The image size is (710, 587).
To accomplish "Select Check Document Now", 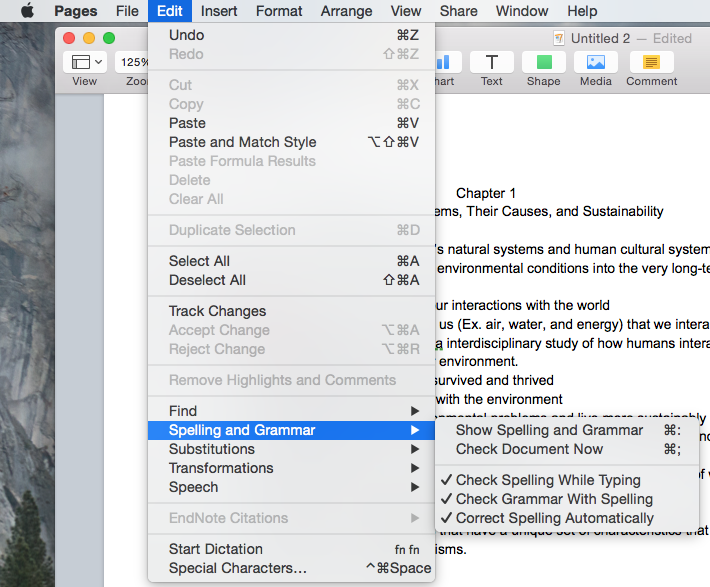I will click(566, 449).
